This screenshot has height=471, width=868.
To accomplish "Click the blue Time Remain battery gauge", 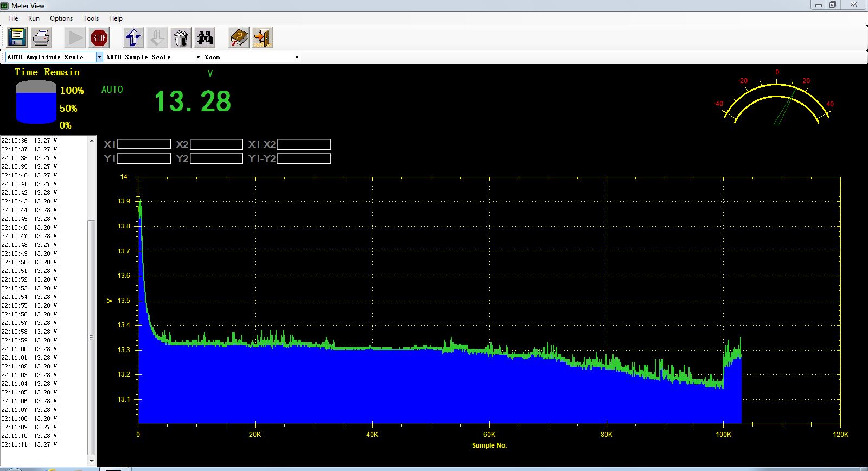I will pyautogui.click(x=36, y=102).
